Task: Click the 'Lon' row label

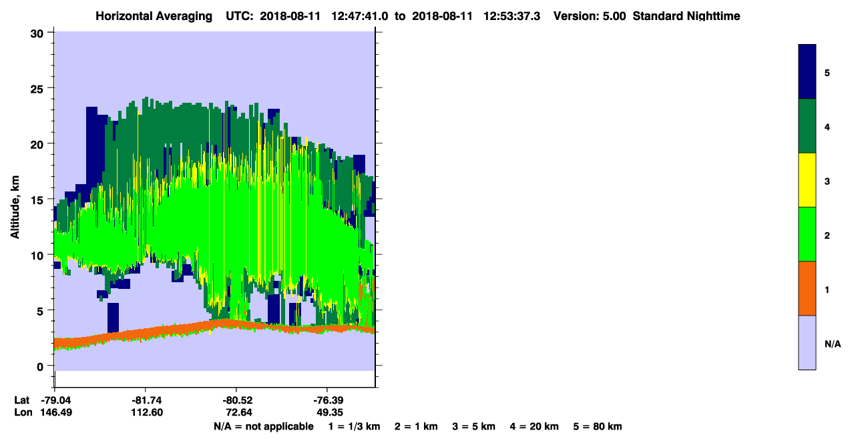Action: pyautogui.click(x=22, y=413)
